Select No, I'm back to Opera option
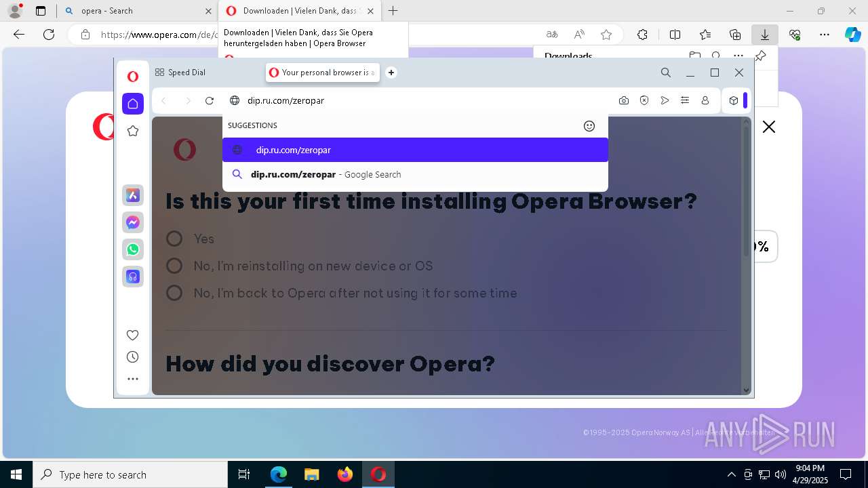Screen dimensions: 868x488 174,293
